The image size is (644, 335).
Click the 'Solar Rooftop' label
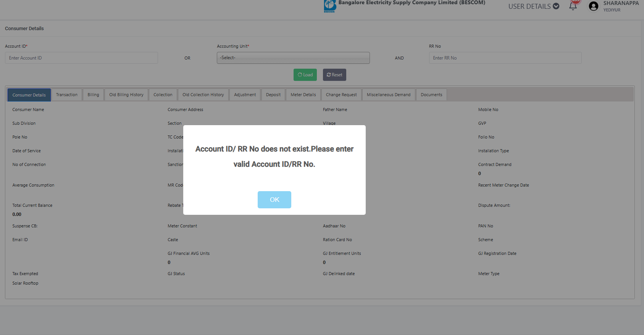[x=25, y=283]
